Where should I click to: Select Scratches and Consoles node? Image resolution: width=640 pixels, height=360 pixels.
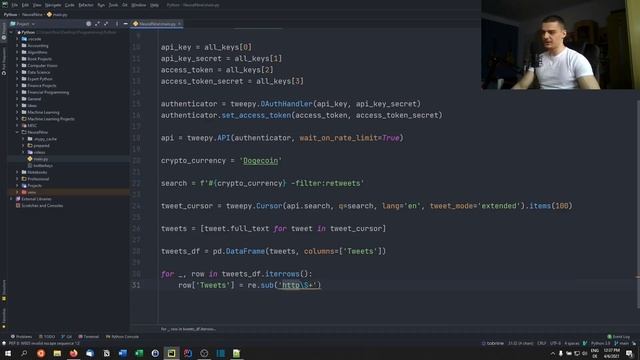(x=42, y=205)
